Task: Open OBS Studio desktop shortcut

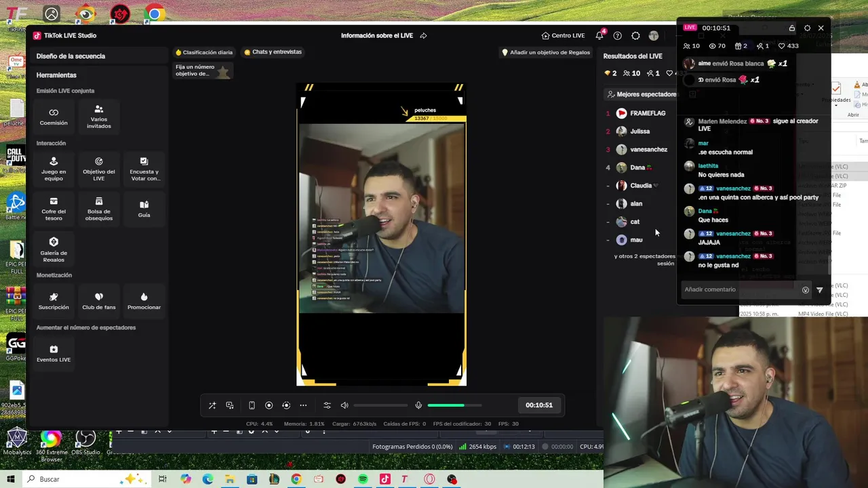Action: [x=85, y=443]
